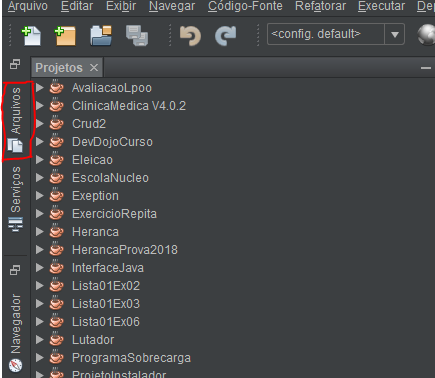
Task: Open the config. default dropdown arrow
Action: click(x=395, y=34)
